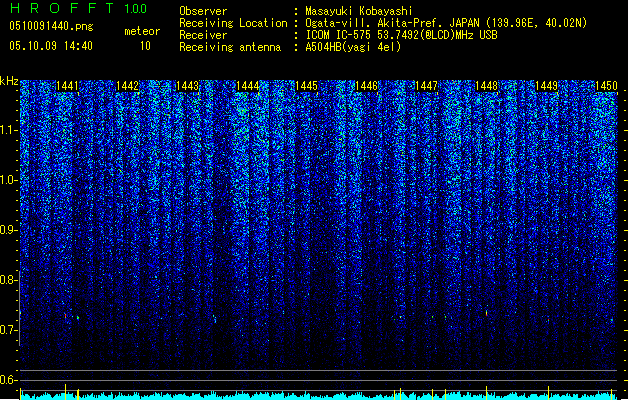Click the 1450 time label
Screen dimensions: 629x400
(x=606, y=86)
